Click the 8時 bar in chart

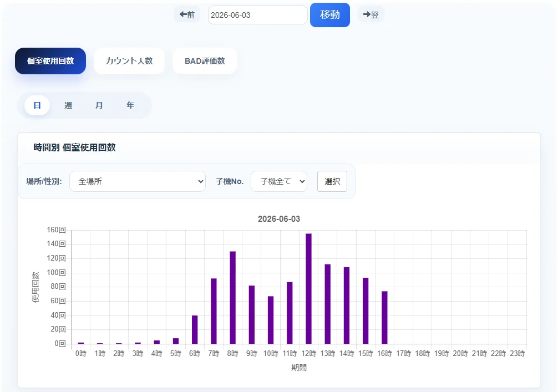pyautogui.click(x=233, y=298)
